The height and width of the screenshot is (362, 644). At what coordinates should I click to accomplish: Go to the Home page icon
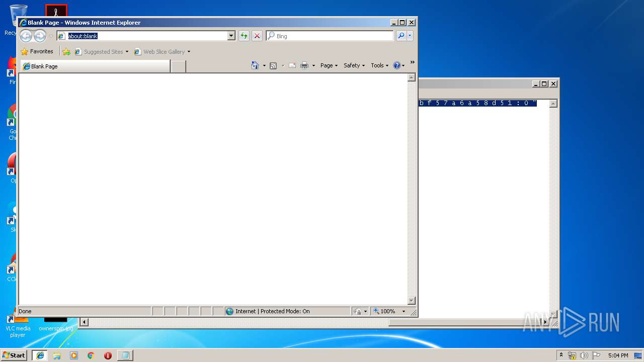(255, 65)
